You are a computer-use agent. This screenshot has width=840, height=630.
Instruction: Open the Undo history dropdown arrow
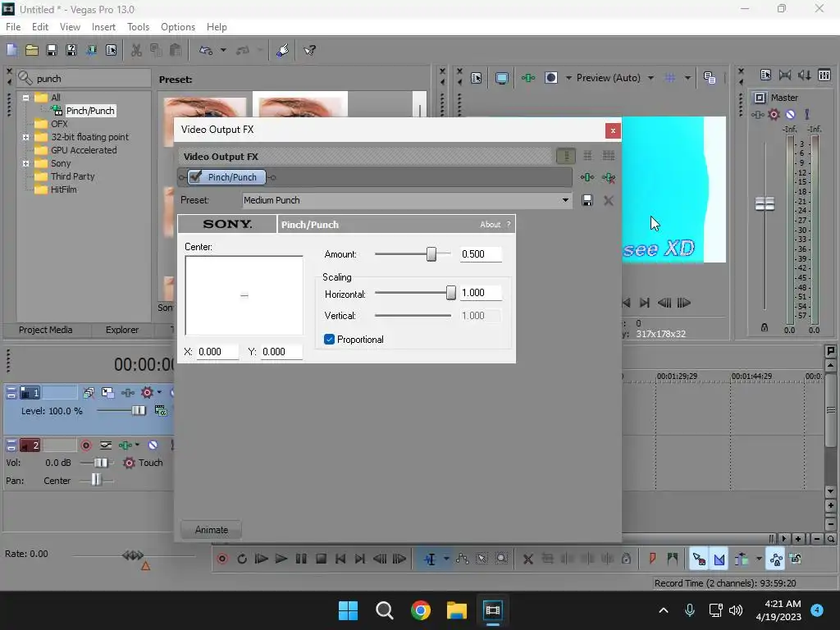tap(223, 50)
